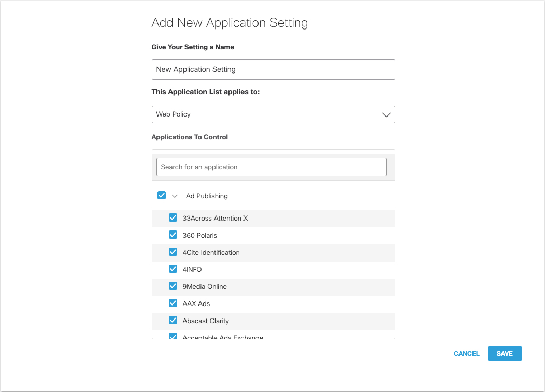The width and height of the screenshot is (545, 392).
Task: Open the Web Policy dropdown
Action: tap(273, 114)
